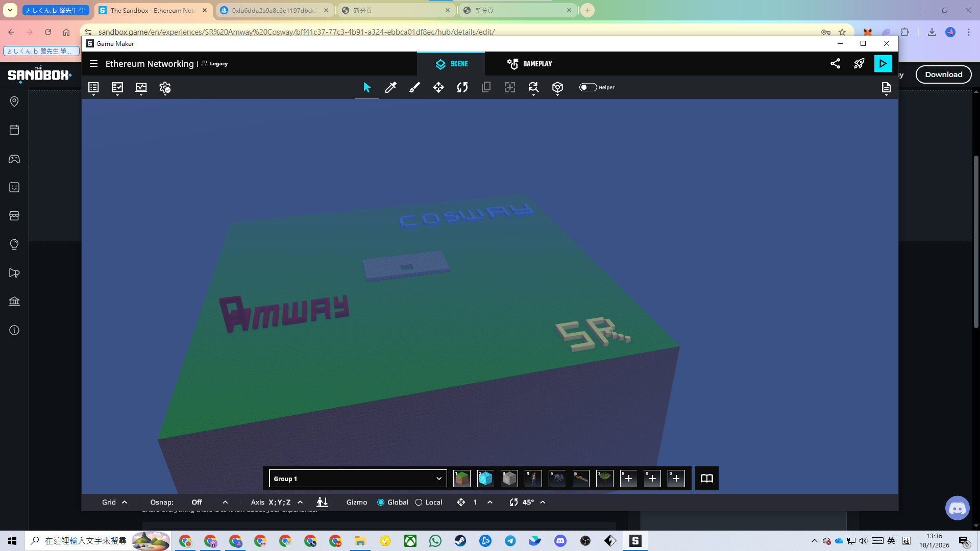Open the shop icon in Sandbox sidebar
980x551 pixels.
point(14,216)
